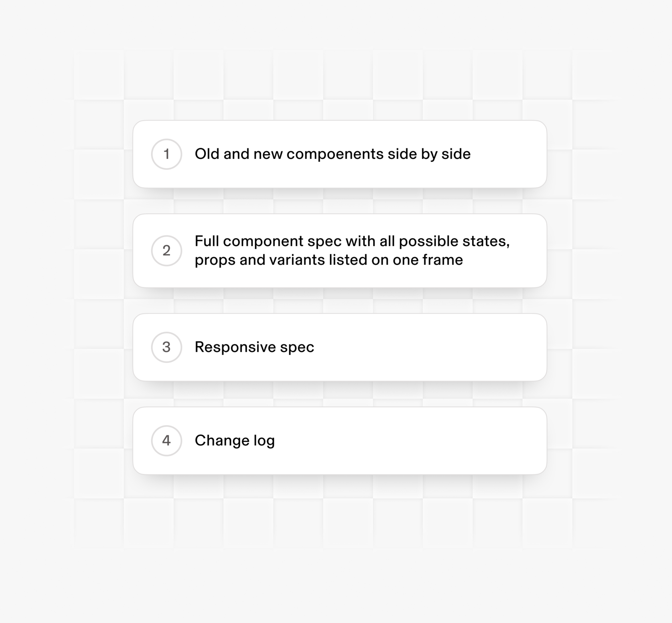Click the circled number 1 badge
The height and width of the screenshot is (623, 672).
pyautogui.click(x=166, y=154)
